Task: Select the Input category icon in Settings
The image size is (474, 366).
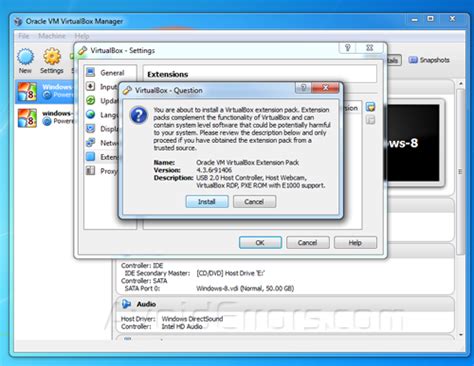Action: coord(90,87)
